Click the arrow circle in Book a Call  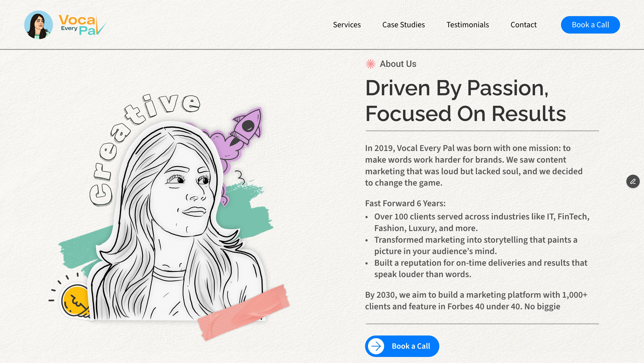point(376,346)
